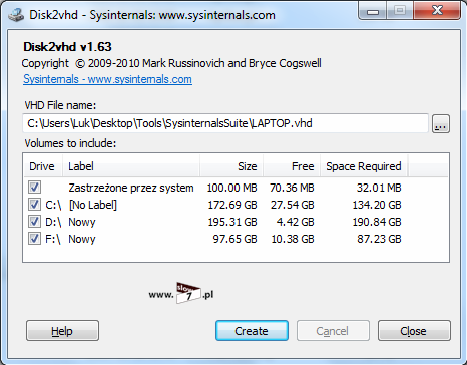This screenshot has width=467, height=365.
Task: Click the Free column header
Action: 292,166
